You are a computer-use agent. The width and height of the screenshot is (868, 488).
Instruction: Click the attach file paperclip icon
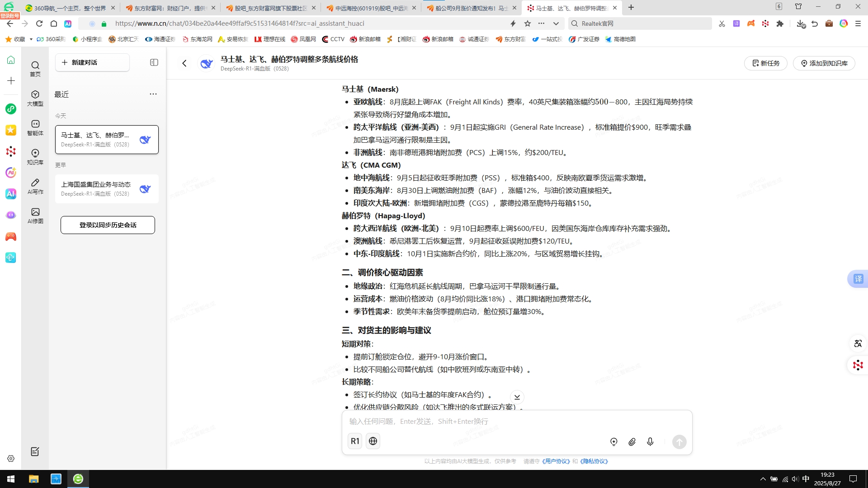pyautogui.click(x=632, y=442)
